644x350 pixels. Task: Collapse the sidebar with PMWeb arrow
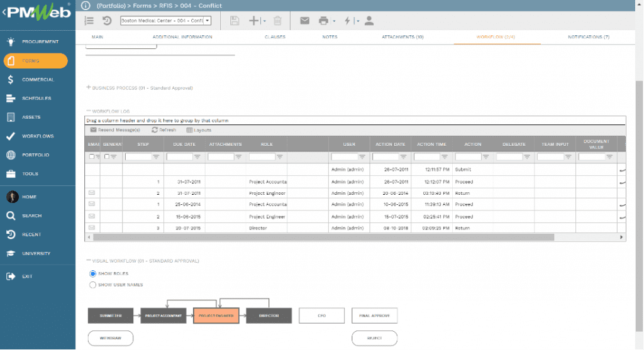[x=4, y=13]
